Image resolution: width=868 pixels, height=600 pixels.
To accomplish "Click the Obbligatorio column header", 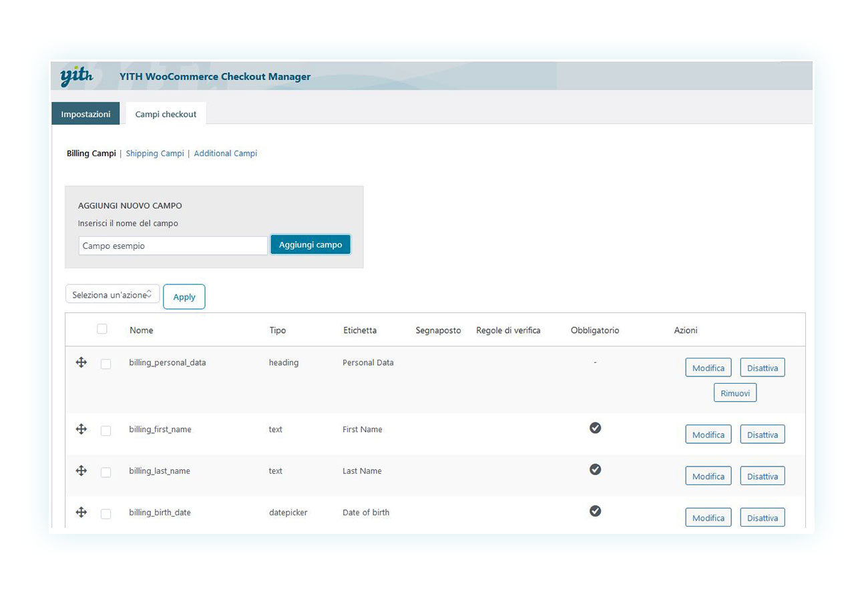I will (x=595, y=330).
